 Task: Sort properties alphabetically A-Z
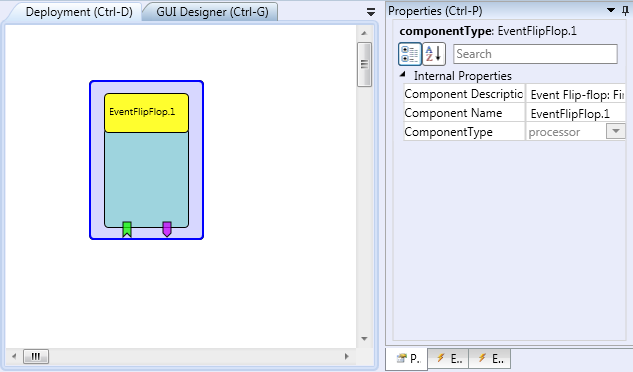pyautogui.click(x=434, y=54)
